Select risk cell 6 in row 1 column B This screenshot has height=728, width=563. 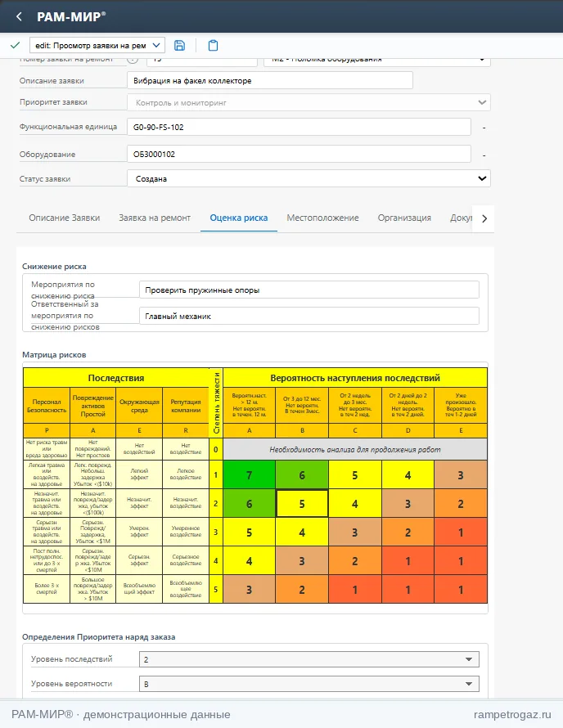[302, 475]
